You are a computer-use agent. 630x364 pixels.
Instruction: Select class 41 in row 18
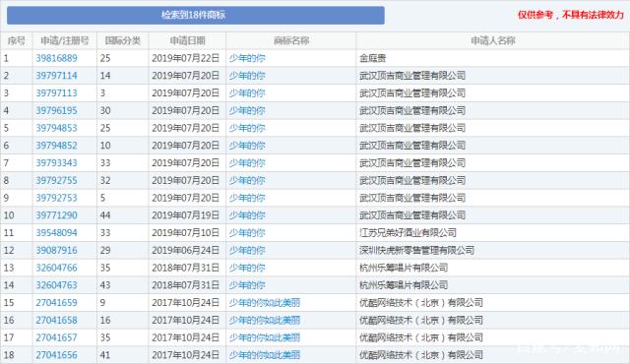105,355
